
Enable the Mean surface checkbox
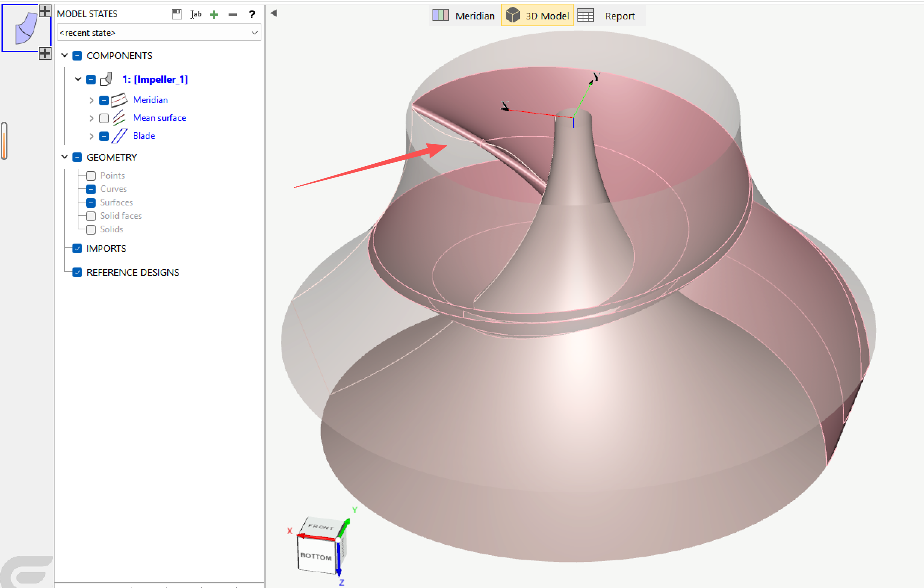(104, 118)
